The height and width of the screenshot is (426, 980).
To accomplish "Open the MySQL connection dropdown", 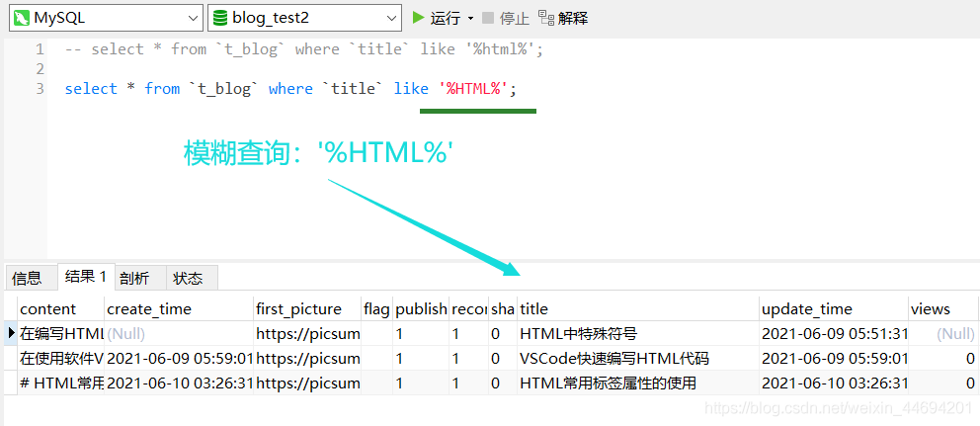I will point(107,18).
